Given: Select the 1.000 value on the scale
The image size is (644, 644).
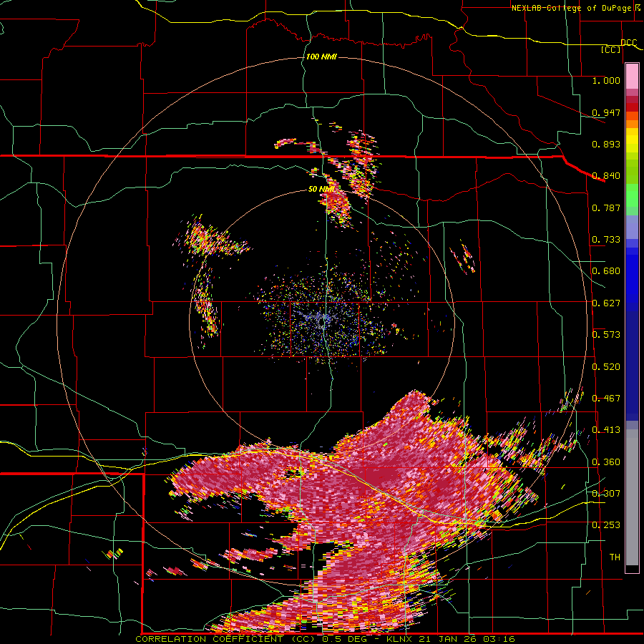Looking at the screenshot, I should tap(606, 80).
